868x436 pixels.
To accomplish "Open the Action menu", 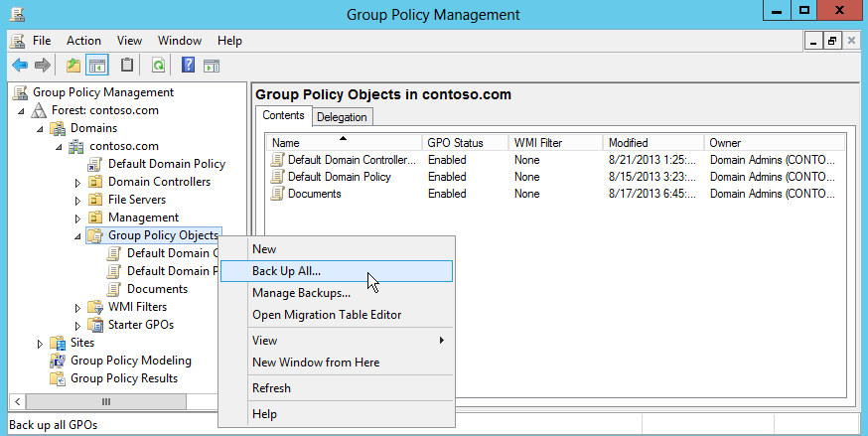I will pos(83,41).
